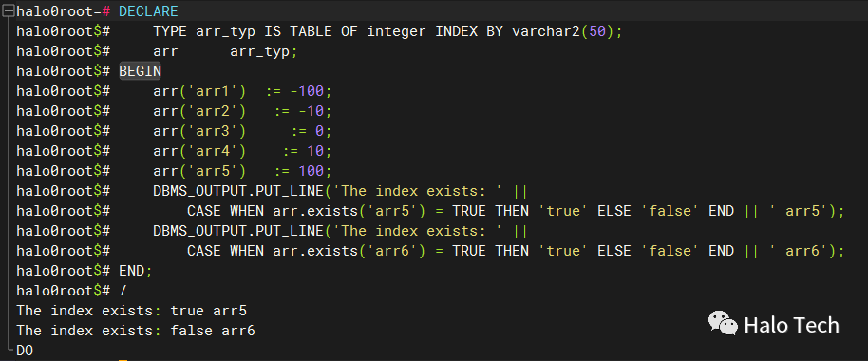Image resolution: width=868 pixels, height=361 pixels.
Task: Click arr('arr2') index expression
Action: click(199, 111)
